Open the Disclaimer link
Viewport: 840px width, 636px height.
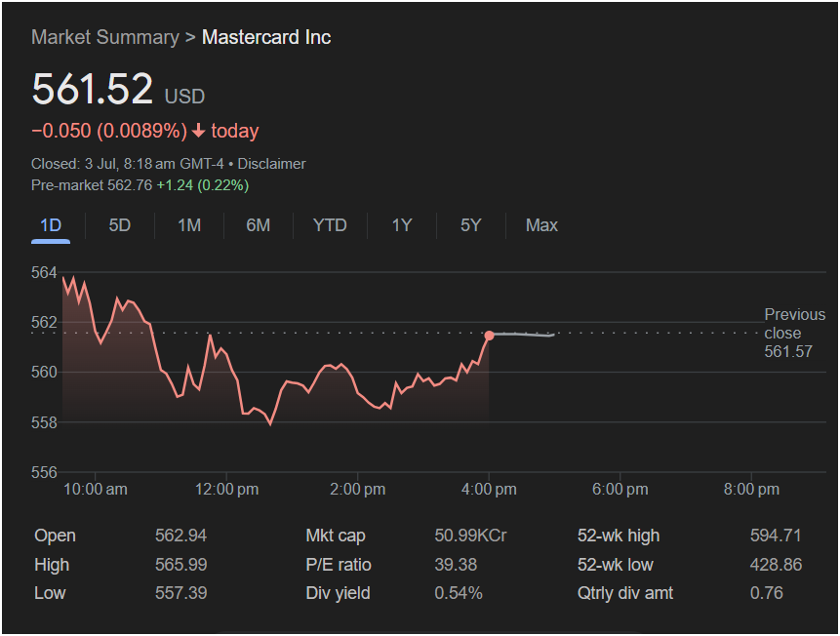pyautogui.click(x=271, y=164)
